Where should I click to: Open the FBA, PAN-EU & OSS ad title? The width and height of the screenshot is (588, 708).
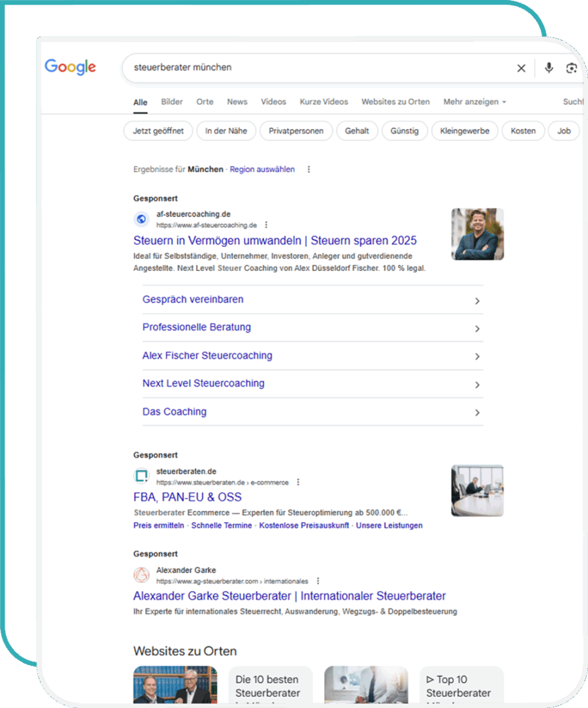187,497
